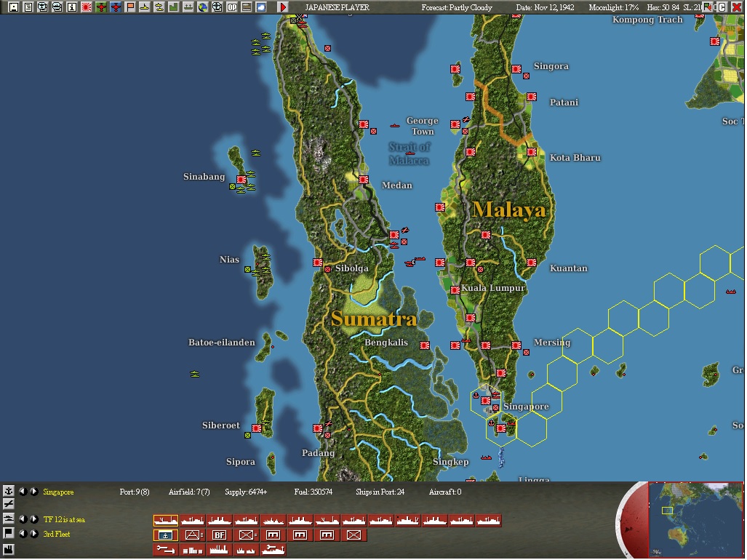Click the Kota Bharu base marker

coord(532,152)
